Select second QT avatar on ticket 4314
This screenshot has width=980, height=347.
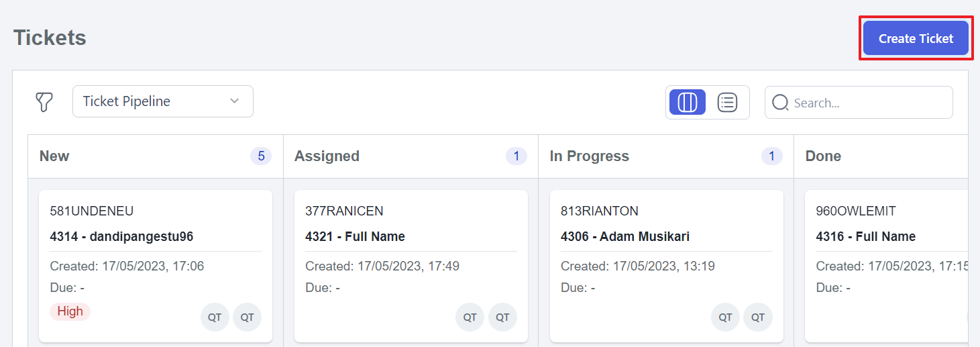click(x=248, y=317)
